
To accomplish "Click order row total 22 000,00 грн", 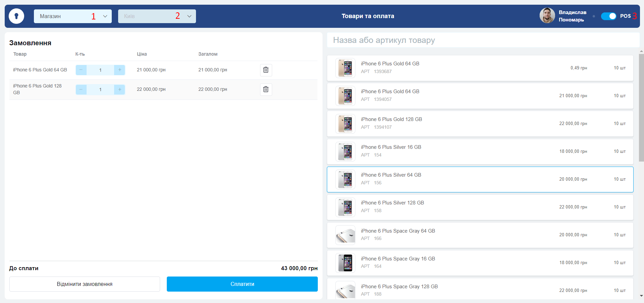I will coord(213,89).
